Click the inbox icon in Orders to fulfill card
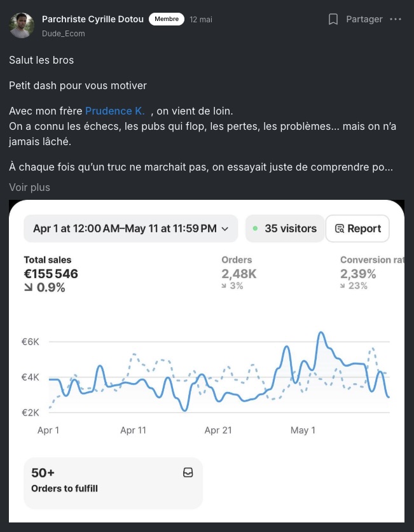Image resolution: width=414 pixels, height=532 pixels. coord(188,472)
